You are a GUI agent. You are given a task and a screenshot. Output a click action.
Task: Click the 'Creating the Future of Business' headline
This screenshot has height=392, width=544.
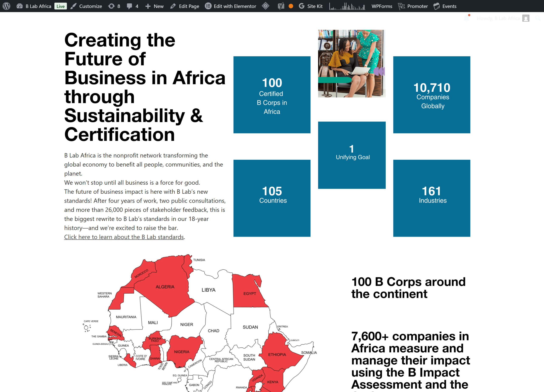coord(145,87)
